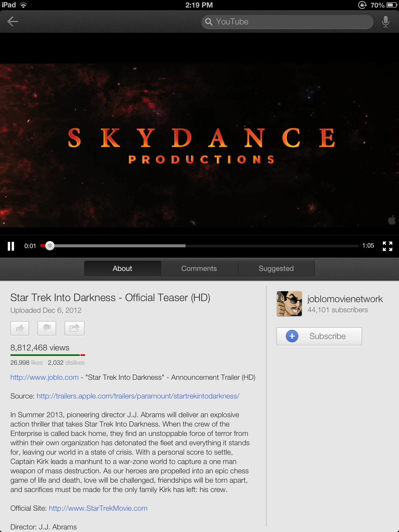
Task: Open joblomovienetwork channel avatar
Action: [289, 304]
